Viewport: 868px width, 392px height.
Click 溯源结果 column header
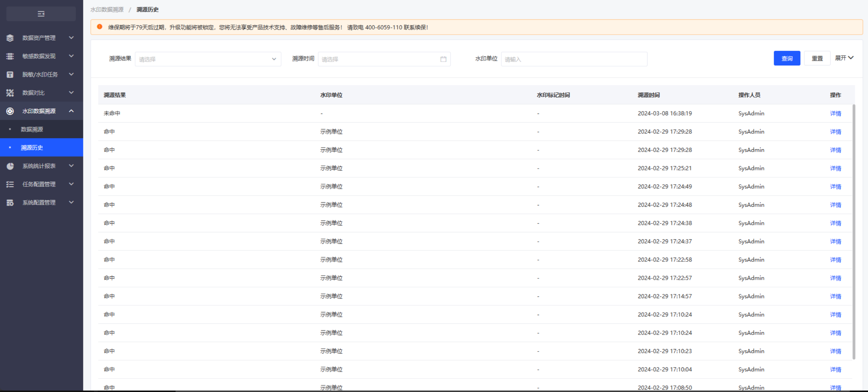coord(115,95)
